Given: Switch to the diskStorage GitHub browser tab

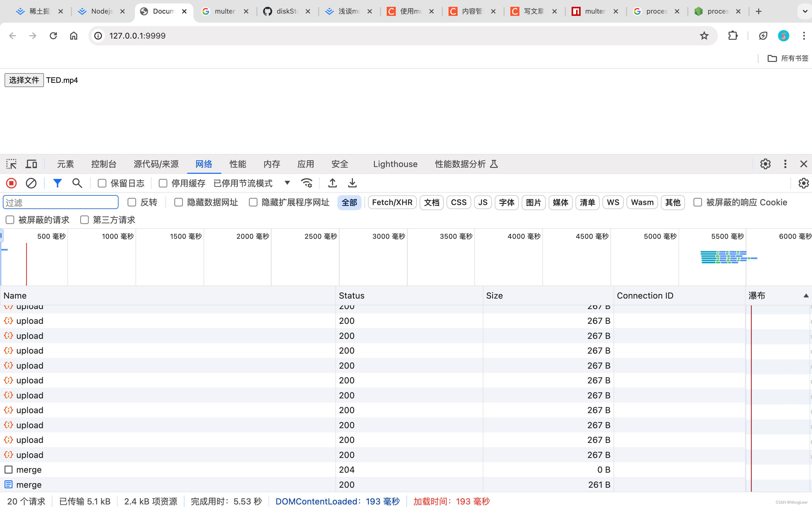Looking at the screenshot, I should point(287,11).
